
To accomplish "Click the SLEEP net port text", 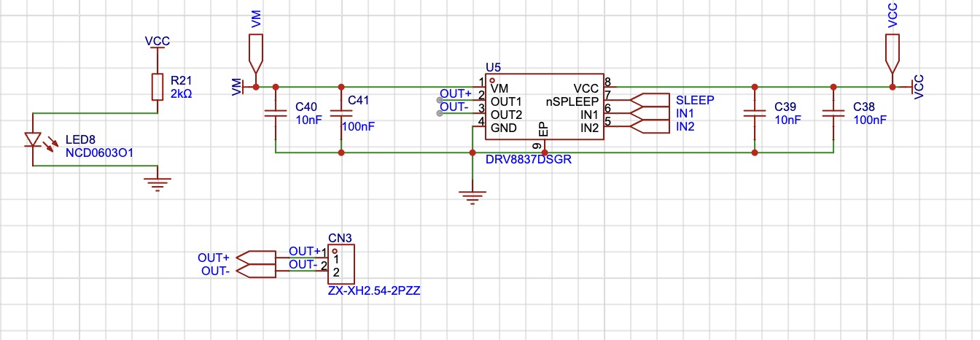I will 695,100.
